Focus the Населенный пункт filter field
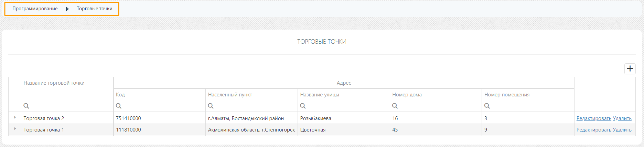 (x=251, y=106)
